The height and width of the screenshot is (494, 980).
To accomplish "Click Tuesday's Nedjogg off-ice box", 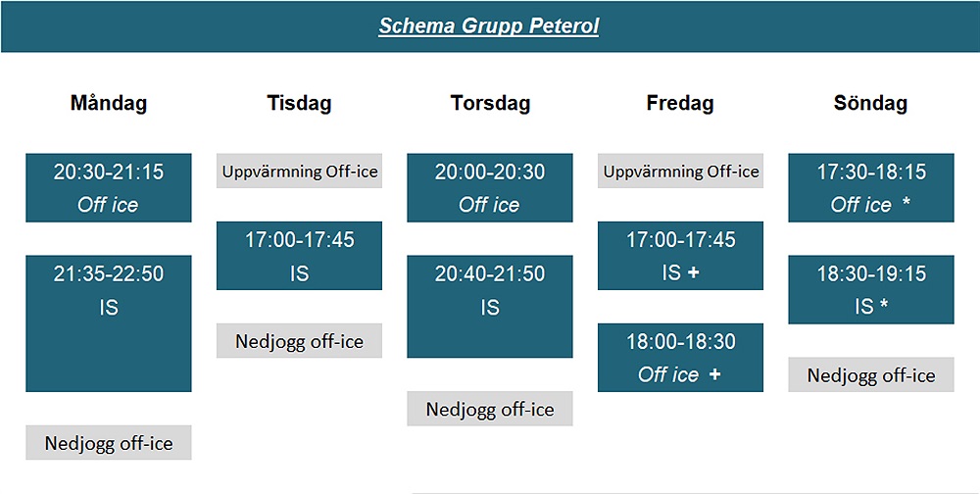I will pyautogui.click(x=299, y=341).
